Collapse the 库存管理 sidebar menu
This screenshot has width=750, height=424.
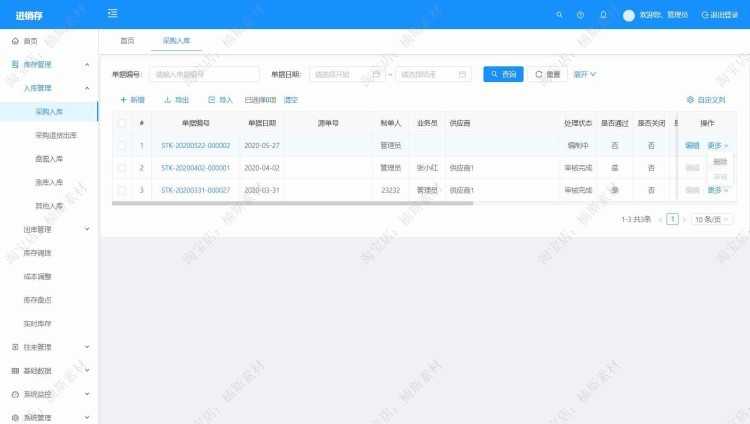click(49, 64)
